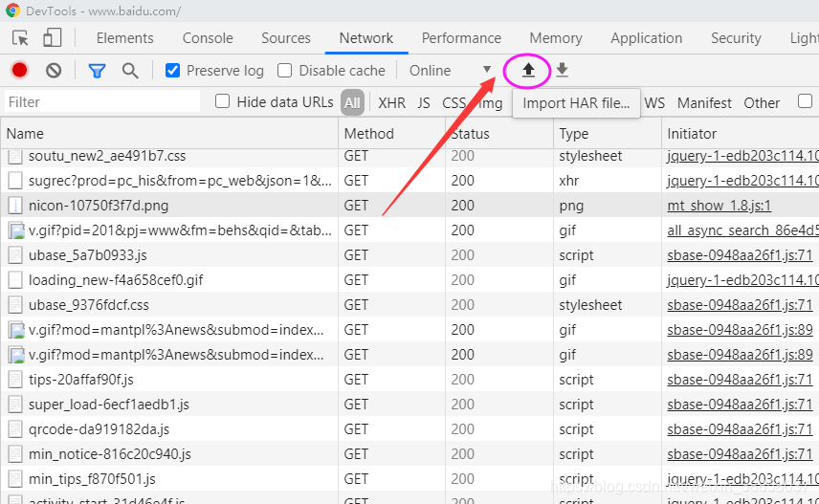Select the Network tab
Screen dimensions: 819x504
tap(366, 38)
